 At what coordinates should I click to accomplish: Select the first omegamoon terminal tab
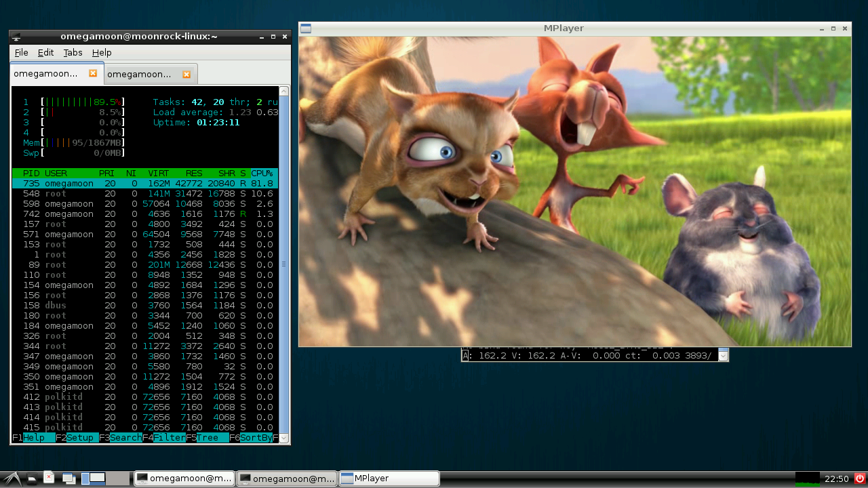tap(56, 73)
